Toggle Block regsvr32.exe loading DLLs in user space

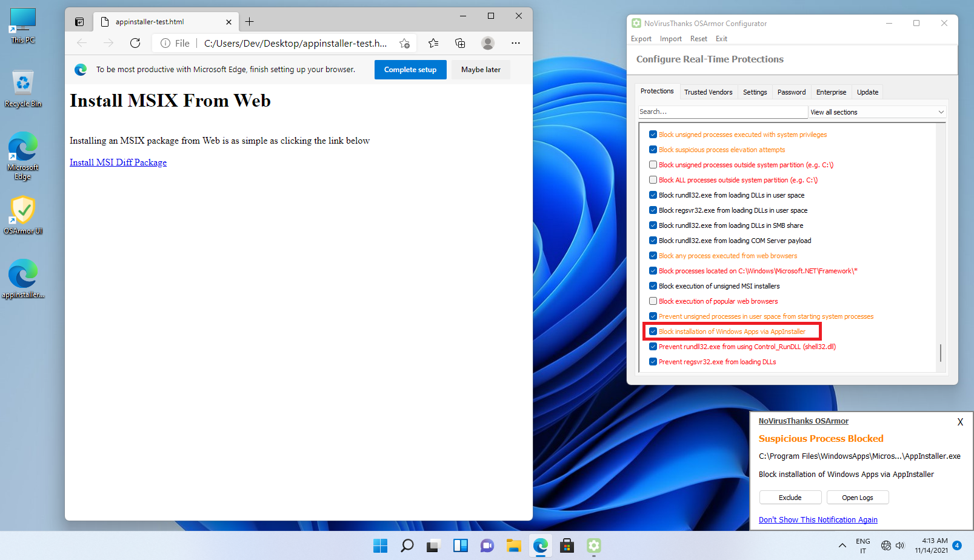[x=653, y=210]
